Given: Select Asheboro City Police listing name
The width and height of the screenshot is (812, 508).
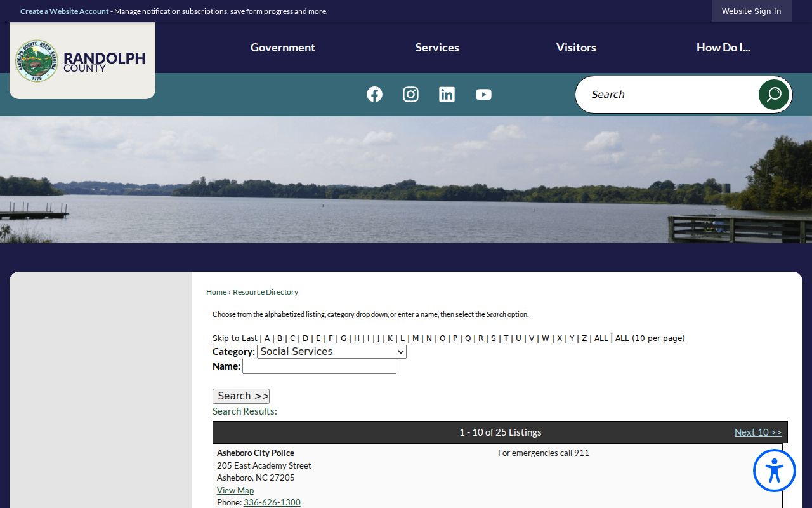Looking at the screenshot, I should [x=256, y=453].
